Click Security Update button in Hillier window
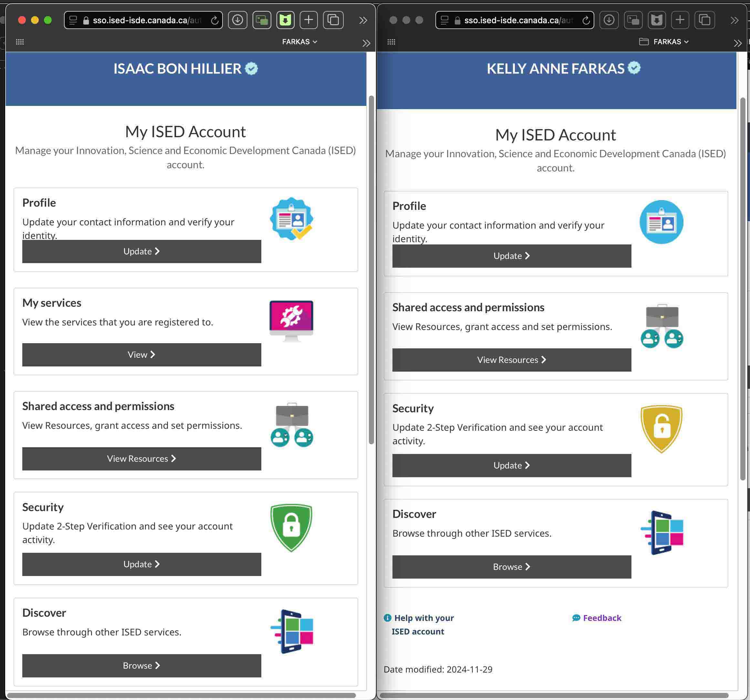 141,565
